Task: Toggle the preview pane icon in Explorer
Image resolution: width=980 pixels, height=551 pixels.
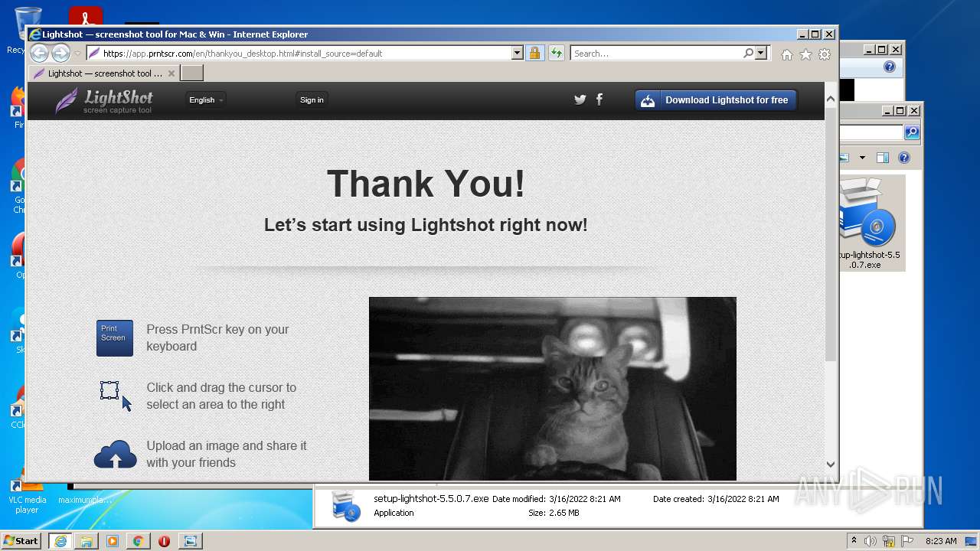Action: pyautogui.click(x=882, y=158)
